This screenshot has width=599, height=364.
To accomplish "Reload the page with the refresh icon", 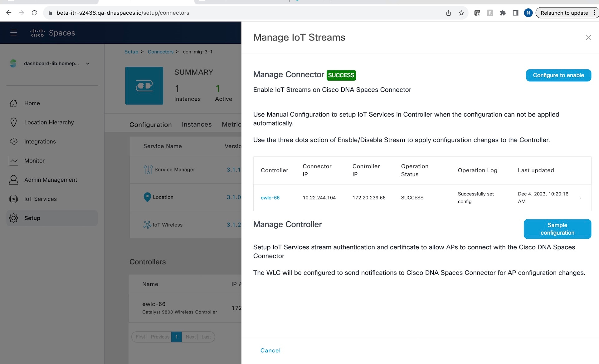I will [x=34, y=13].
